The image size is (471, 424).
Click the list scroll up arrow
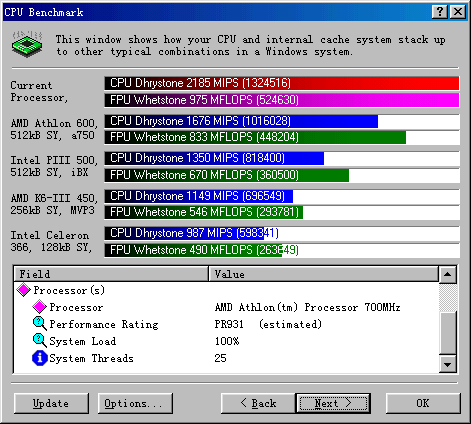point(447,275)
